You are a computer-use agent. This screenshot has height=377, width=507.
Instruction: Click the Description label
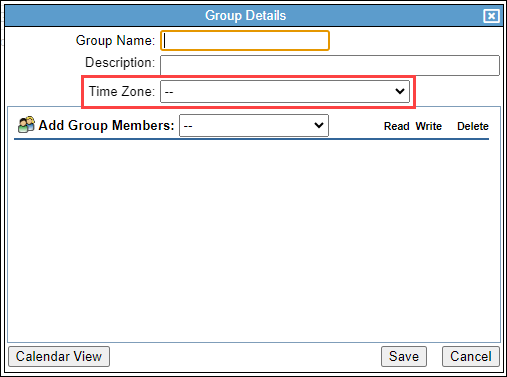coord(120,63)
